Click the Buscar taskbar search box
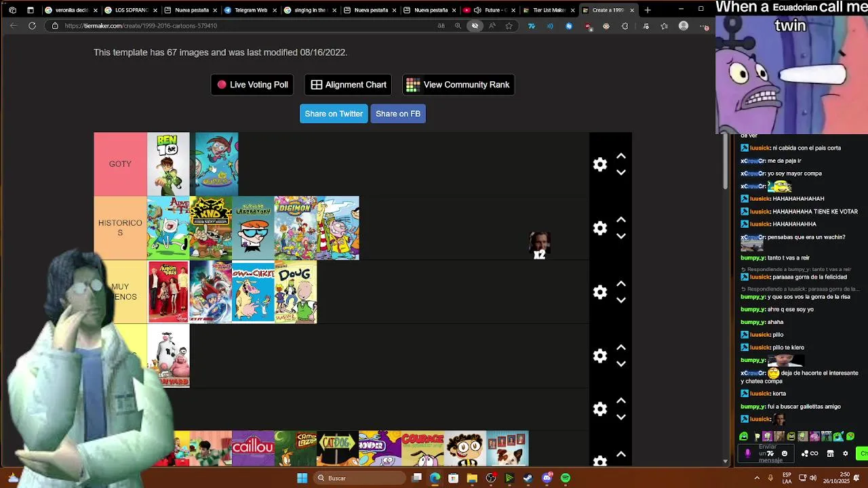The image size is (868, 488). pyautogui.click(x=359, y=478)
